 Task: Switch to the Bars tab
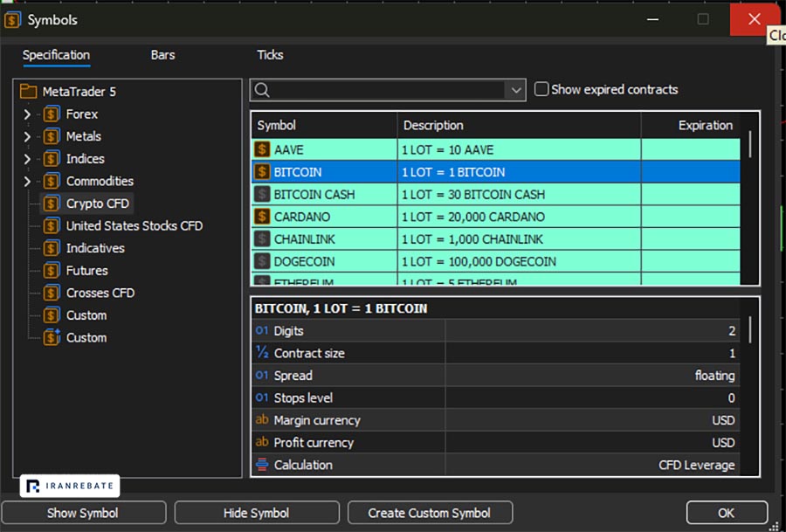(163, 55)
